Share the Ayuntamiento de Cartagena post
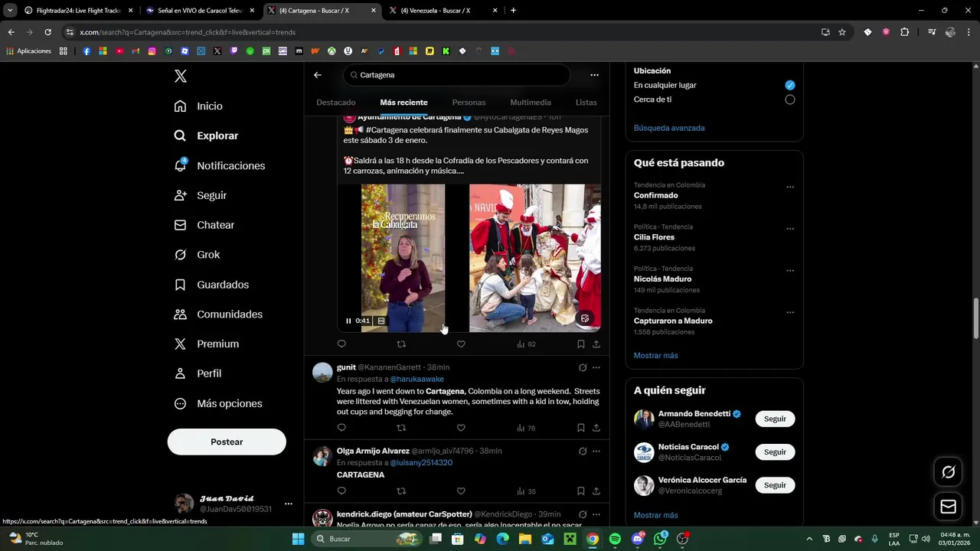The width and height of the screenshot is (980, 551). [596, 344]
